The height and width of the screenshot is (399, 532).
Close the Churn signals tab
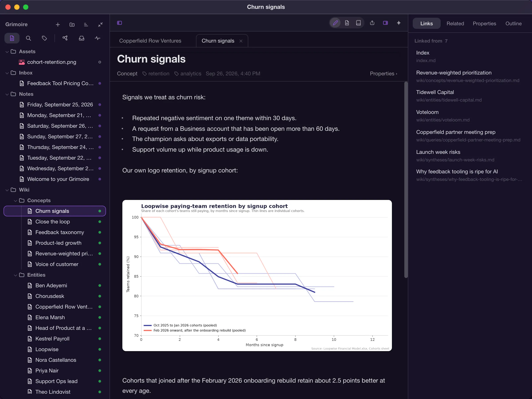(x=241, y=41)
